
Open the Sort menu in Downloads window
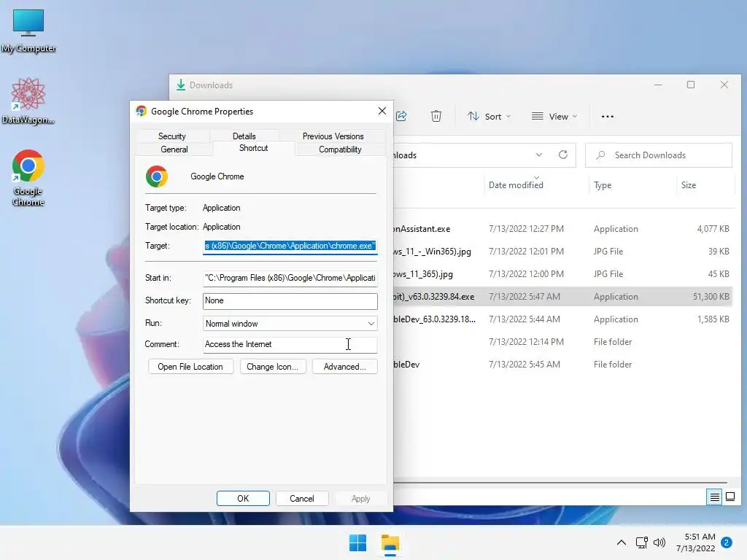click(489, 116)
